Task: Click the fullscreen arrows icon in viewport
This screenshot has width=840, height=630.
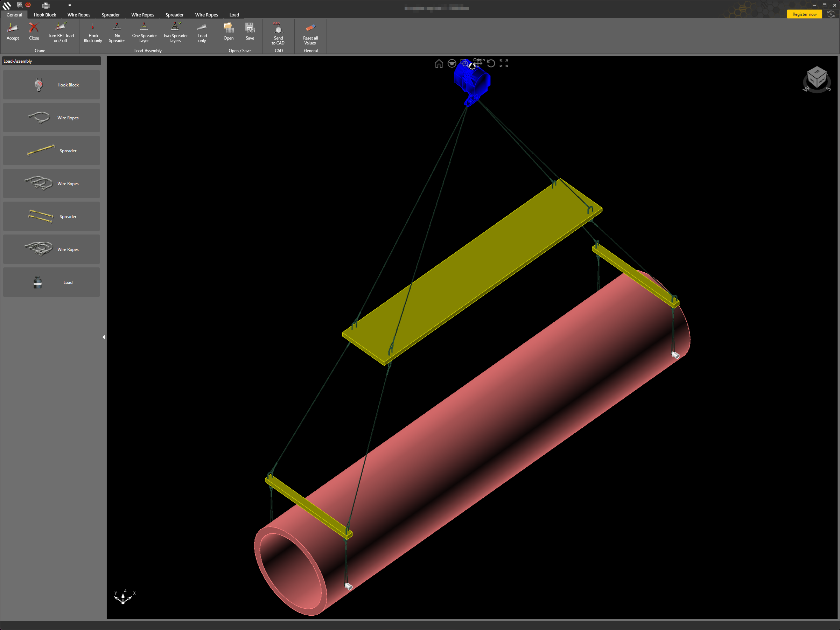Action: [504, 63]
